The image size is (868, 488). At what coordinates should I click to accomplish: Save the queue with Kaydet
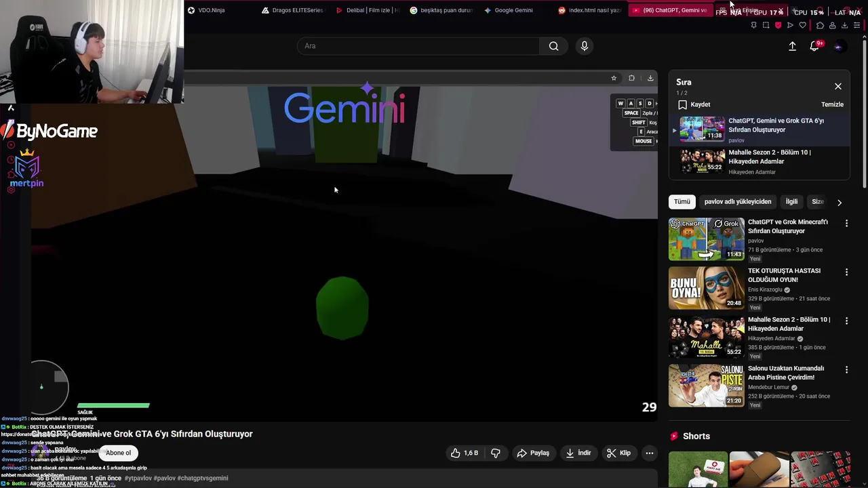pos(694,104)
